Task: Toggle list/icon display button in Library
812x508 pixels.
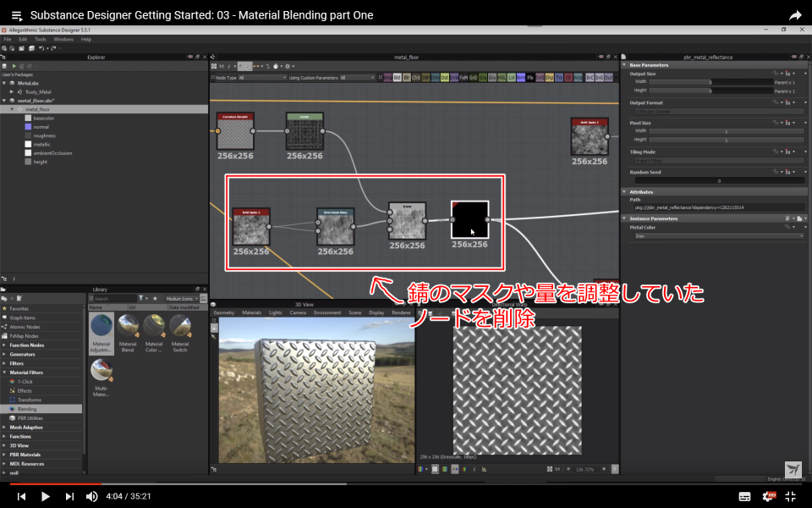Action: click(204, 298)
